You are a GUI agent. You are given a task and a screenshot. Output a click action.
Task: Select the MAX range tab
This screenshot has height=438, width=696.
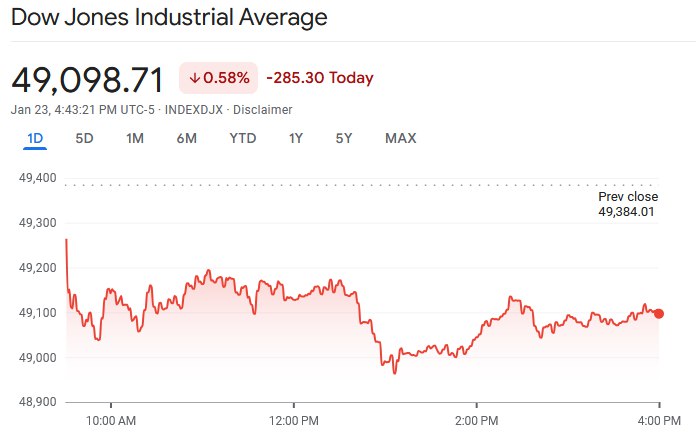click(x=400, y=138)
